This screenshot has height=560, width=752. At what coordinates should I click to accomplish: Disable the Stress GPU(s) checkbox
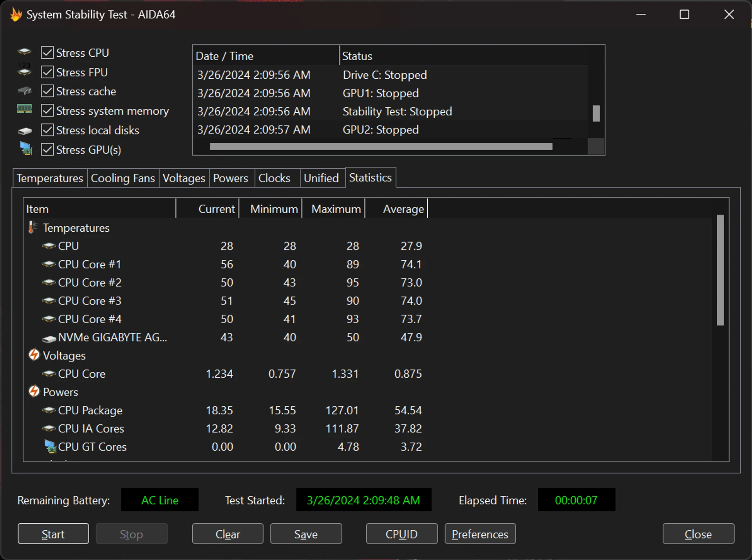47,149
